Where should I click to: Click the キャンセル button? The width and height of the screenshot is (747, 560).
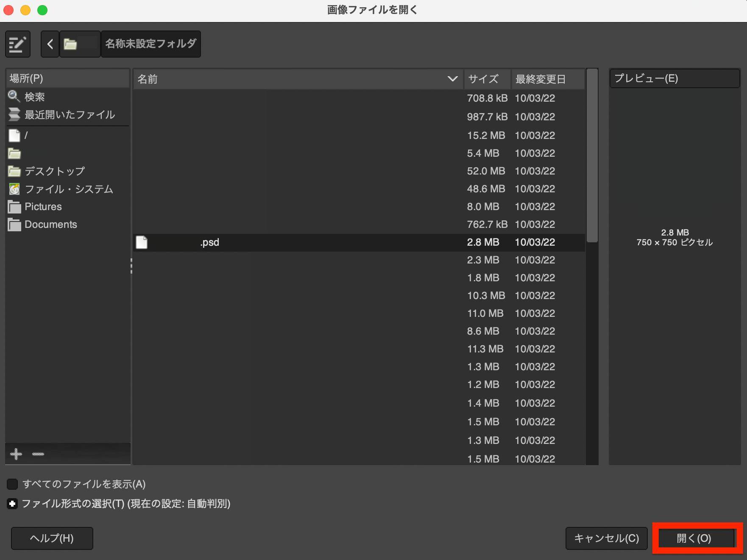pyautogui.click(x=606, y=538)
